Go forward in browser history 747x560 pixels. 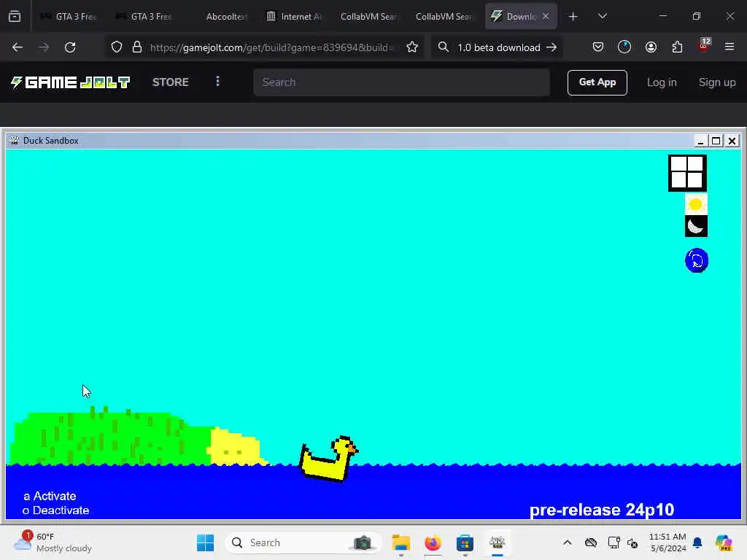(44, 47)
